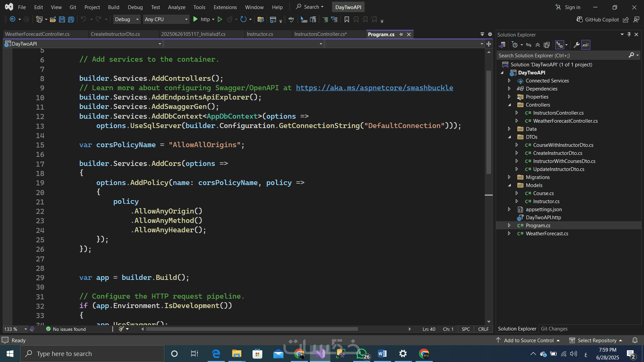644x362 pixels.
Task: Expand the Migrations folder node
Action: click(509, 177)
